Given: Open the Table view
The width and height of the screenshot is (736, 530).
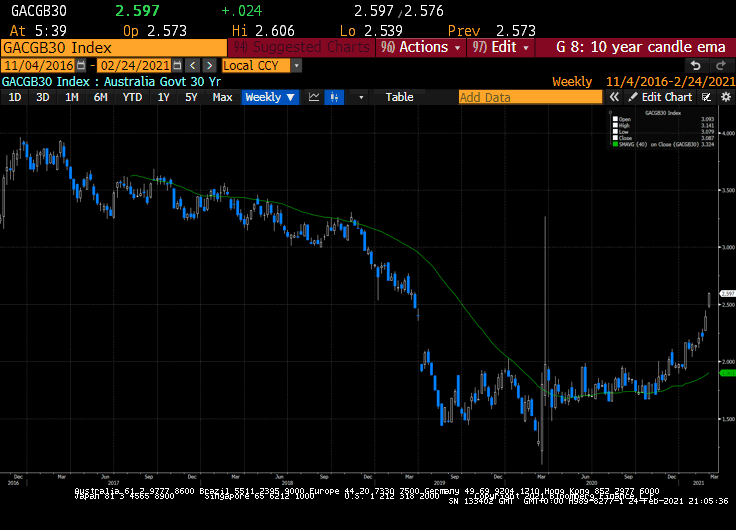Looking at the screenshot, I should pyautogui.click(x=399, y=97).
